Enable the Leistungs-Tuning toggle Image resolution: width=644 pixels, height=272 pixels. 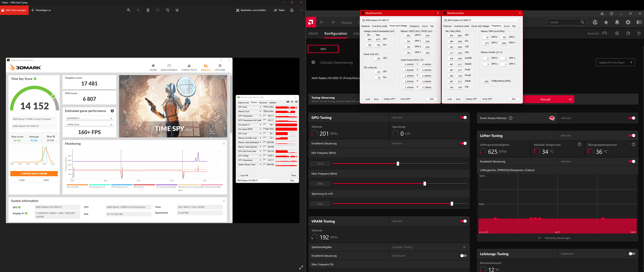pyautogui.click(x=632, y=254)
